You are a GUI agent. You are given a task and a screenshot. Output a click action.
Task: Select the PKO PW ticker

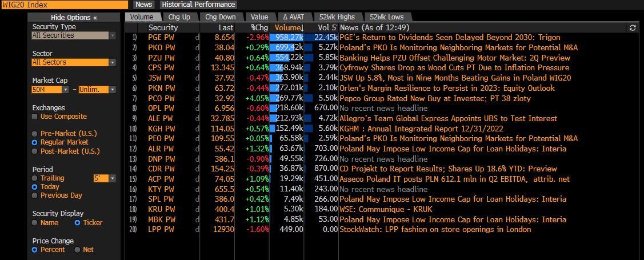(161, 47)
